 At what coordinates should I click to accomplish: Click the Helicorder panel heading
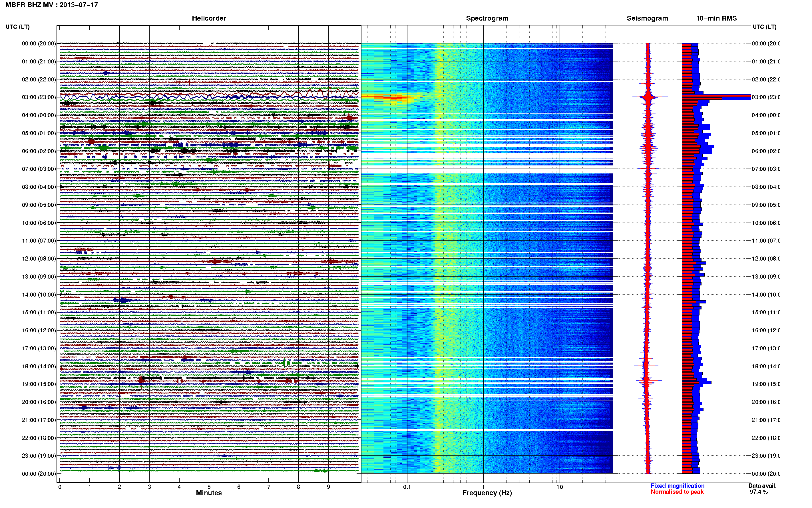209,19
